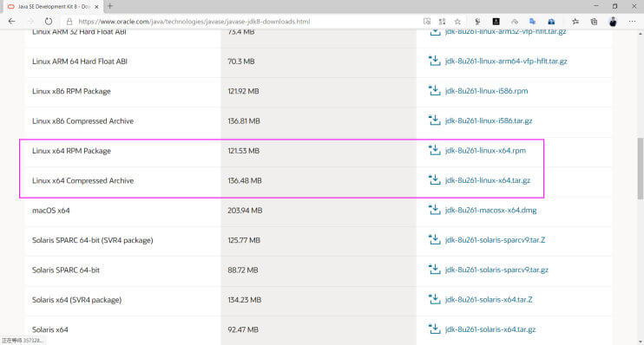Screen dimensions: 644x345
Task: Select text Linux x64 Compressed Archive
Action: 83,180
